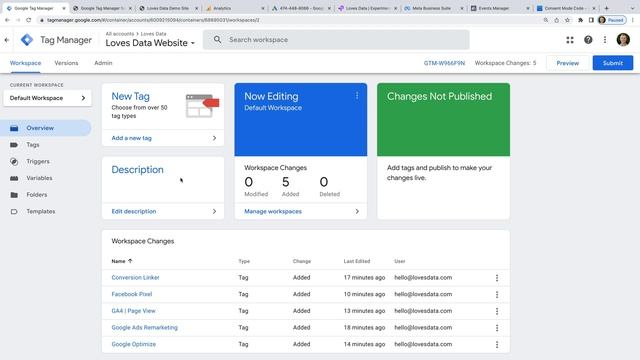This screenshot has width=640, height=360.
Task: Open browser extensions puzzle icon
Action: (x=580, y=20)
